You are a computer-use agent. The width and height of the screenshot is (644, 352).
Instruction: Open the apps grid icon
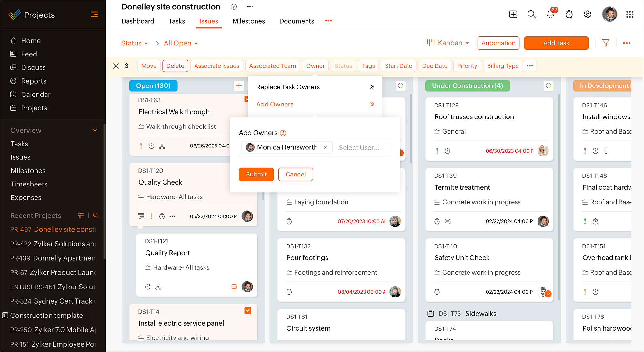(x=629, y=15)
